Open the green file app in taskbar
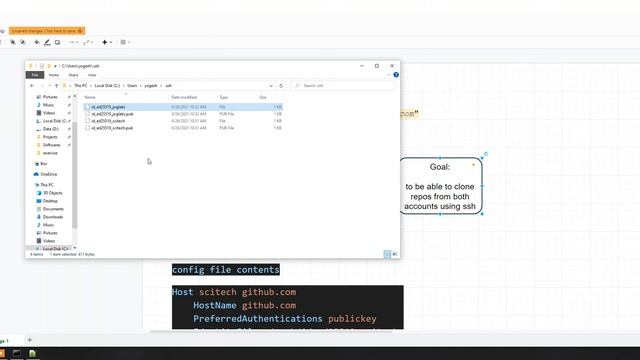640x360 pixels. click(x=32, y=353)
